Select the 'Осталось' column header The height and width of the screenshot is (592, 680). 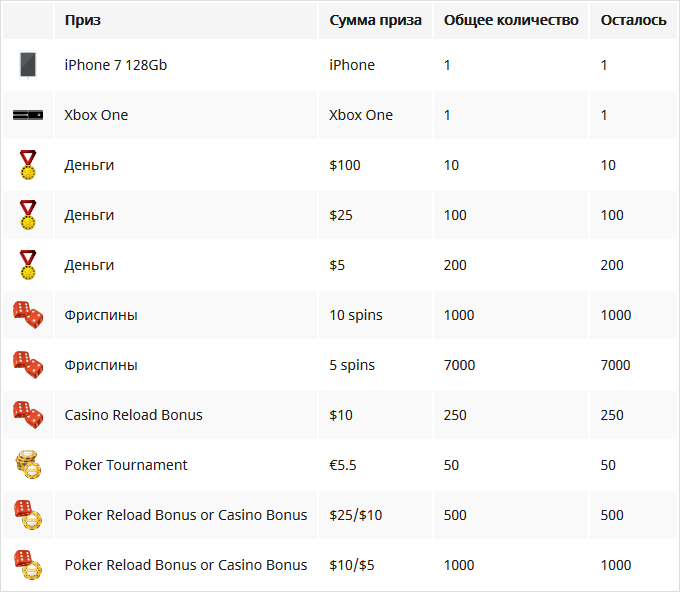tap(633, 20)
